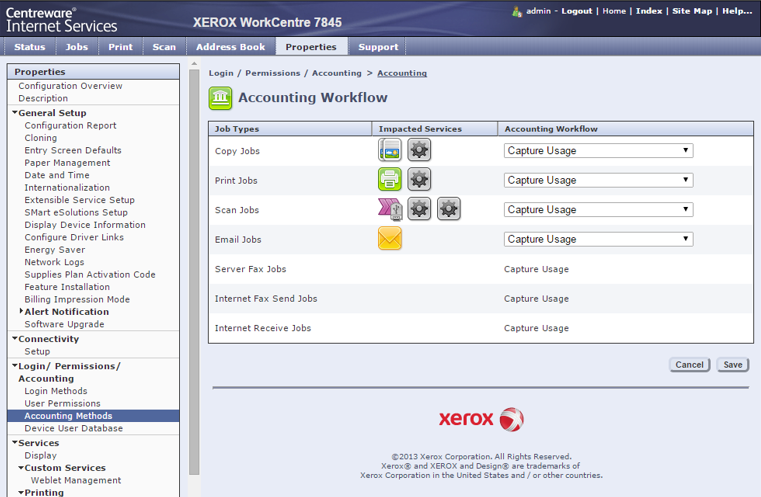The image size is (761, 497).
Task: Collapse the General Setup tree section
Action: [x=15, y=113]
